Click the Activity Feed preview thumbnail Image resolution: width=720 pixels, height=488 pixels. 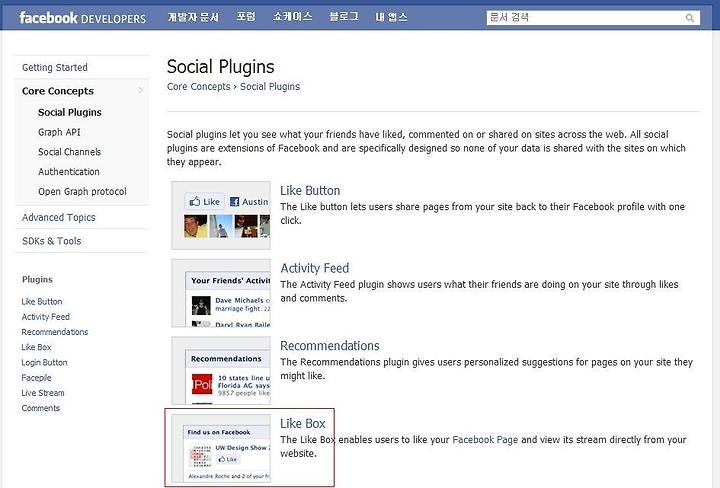click(221, 293)
